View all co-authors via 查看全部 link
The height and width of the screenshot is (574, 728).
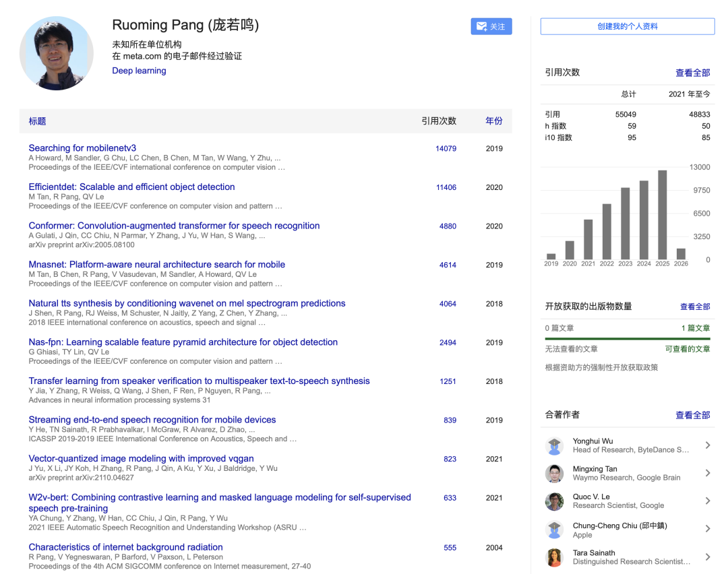[x=693, y=415]
